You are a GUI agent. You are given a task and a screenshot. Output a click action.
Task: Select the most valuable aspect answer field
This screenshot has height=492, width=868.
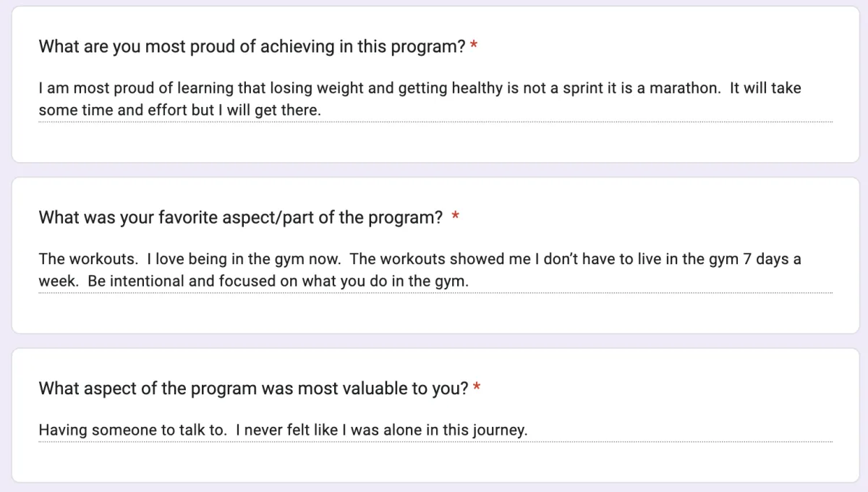point(435,430)
